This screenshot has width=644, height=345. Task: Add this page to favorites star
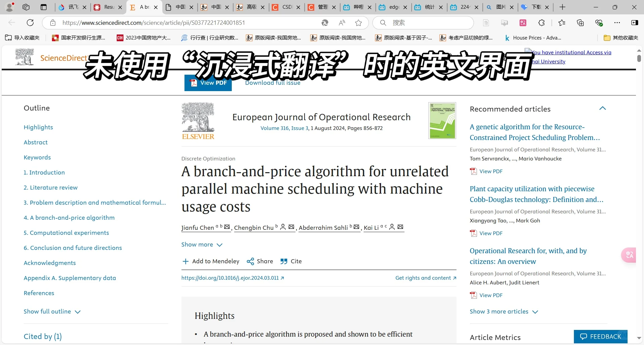(x=359, y=23)
